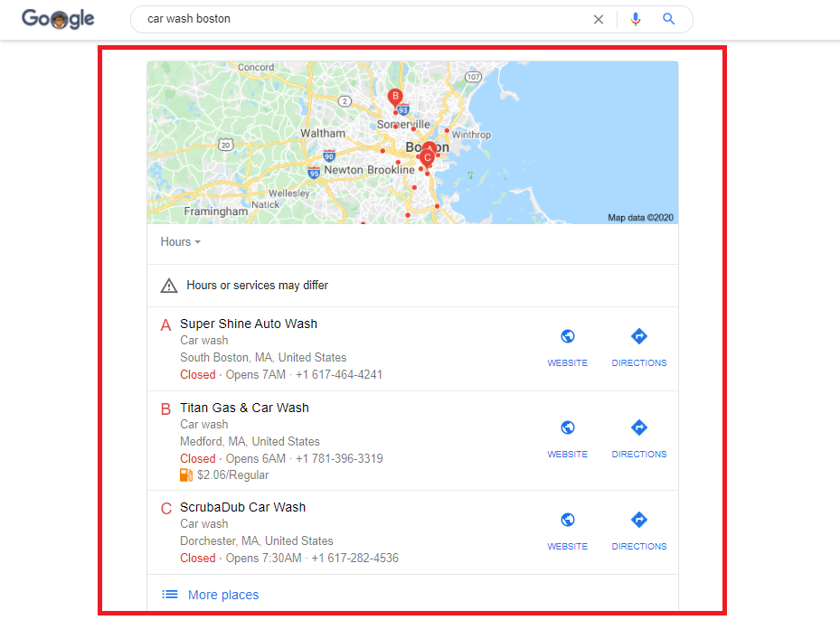Click map pin B near Medford
The width and height of the screenshot is (840, 620).
pos(395,98)
